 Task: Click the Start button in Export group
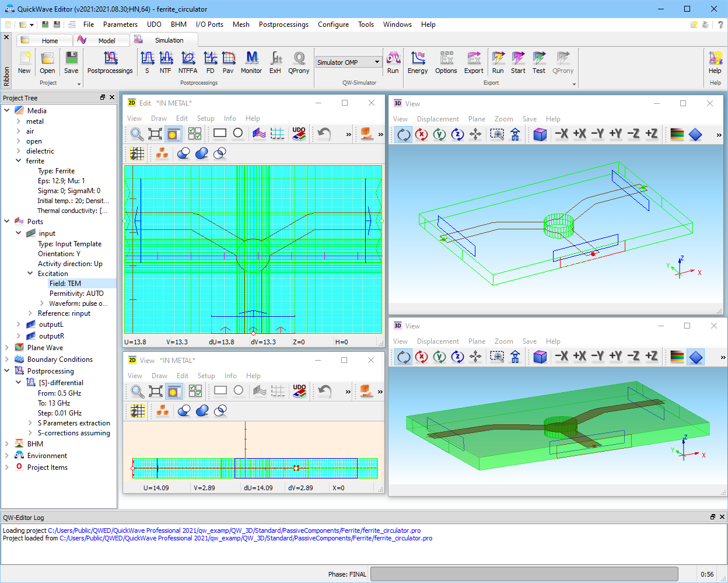click(518, 62)
